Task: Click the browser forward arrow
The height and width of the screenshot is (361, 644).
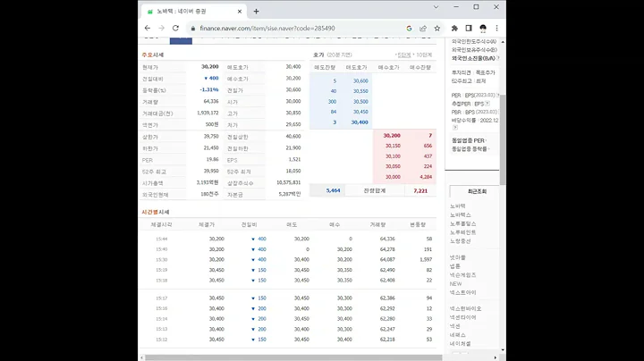Action: coord(161,28)
